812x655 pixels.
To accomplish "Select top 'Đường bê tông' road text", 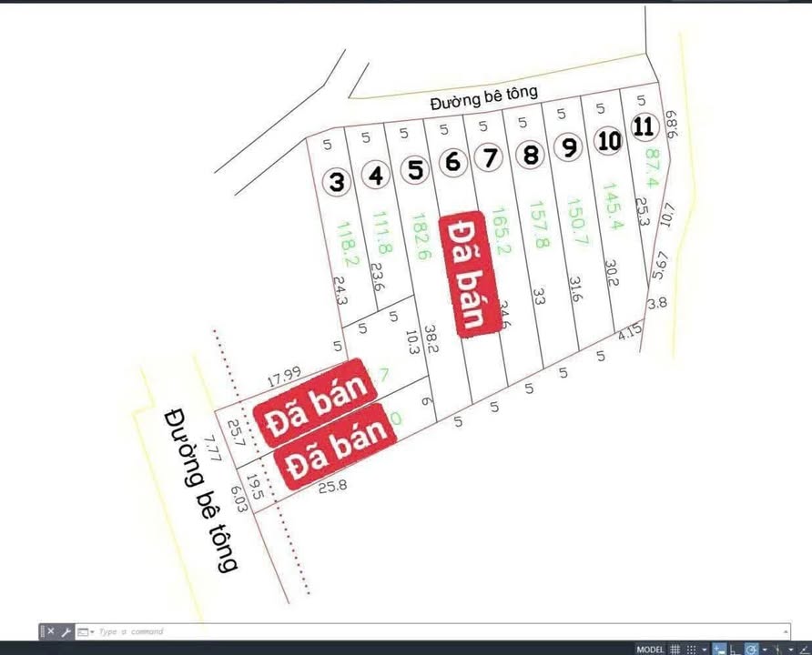I will pos(483,96).
